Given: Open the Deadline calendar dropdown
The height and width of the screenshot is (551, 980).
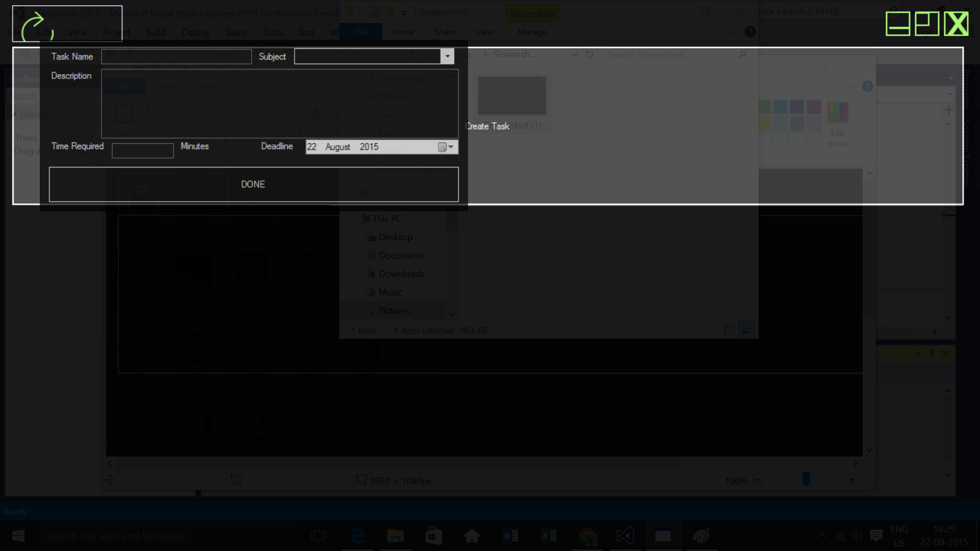Looking at the screenshot, I should point(446,147).
